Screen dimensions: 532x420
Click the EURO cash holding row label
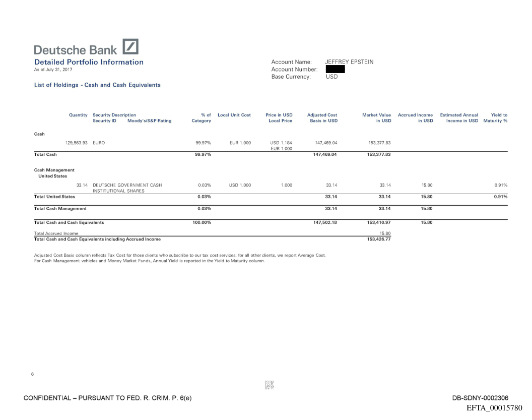pyautogui.click(x=99, y=143)
